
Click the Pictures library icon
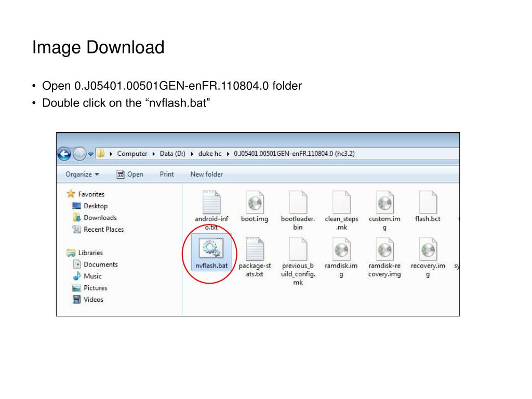tap(77, 288)
